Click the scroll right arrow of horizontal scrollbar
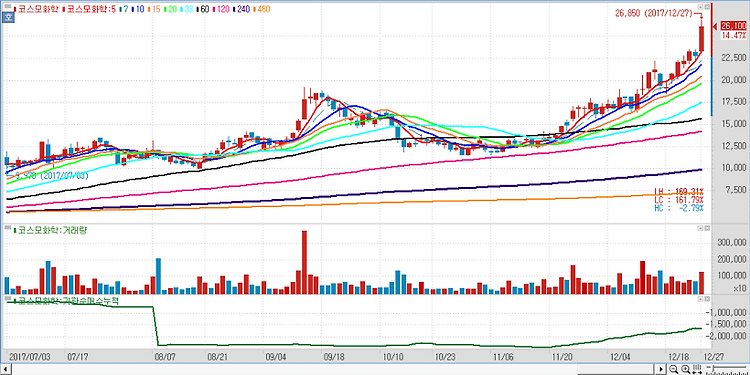The height and width of the screenshot is (375, 750). pos(661,370)
